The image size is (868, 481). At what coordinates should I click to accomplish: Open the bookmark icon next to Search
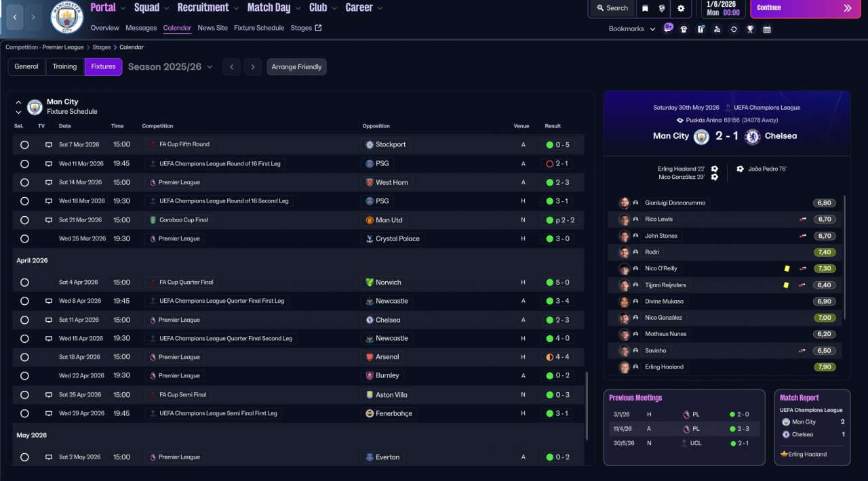(645, 8)
